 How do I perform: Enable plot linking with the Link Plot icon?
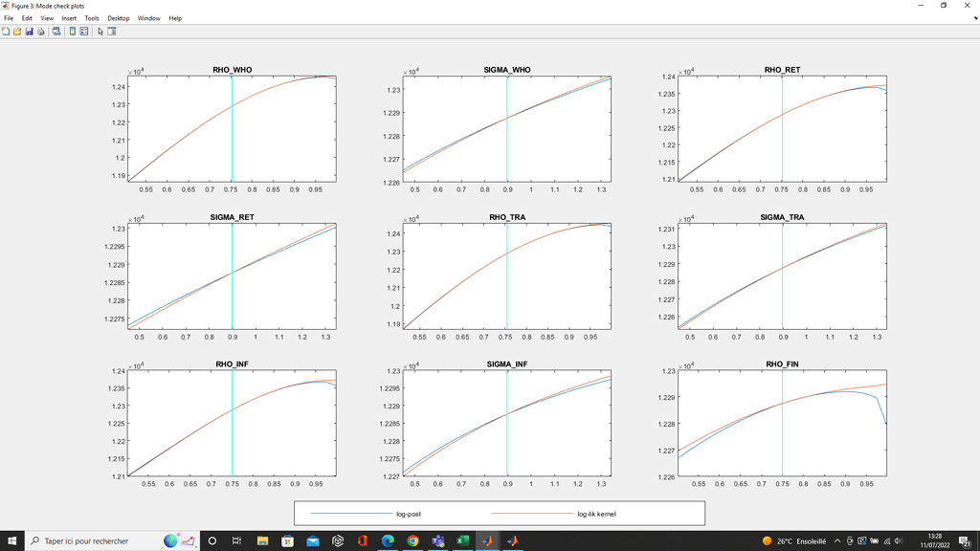point(56,31)
